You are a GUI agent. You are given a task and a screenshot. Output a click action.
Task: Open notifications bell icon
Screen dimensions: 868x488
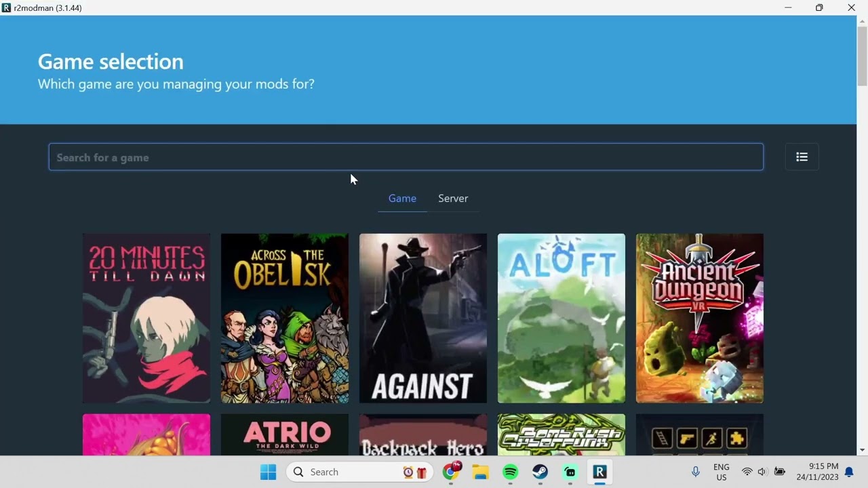coord(849,472)
